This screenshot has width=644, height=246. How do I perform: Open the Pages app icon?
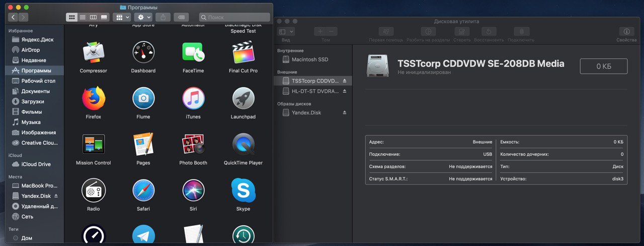point(143,144)
